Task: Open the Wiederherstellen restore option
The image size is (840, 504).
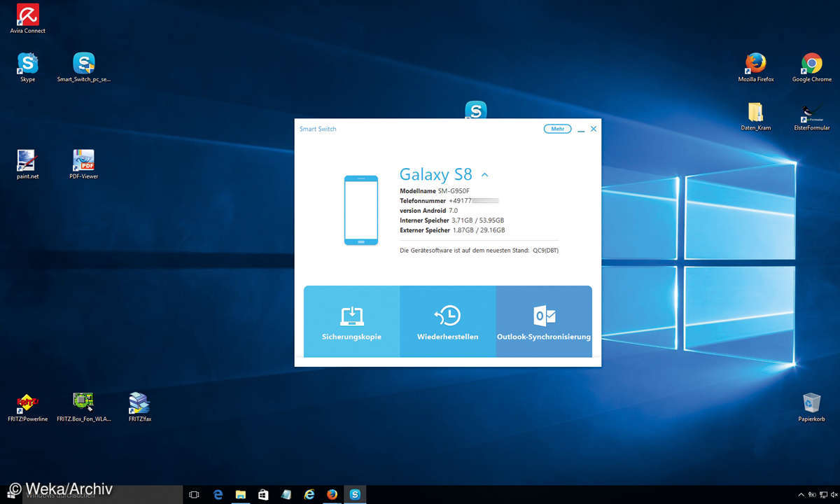Action: click(447, 321)
